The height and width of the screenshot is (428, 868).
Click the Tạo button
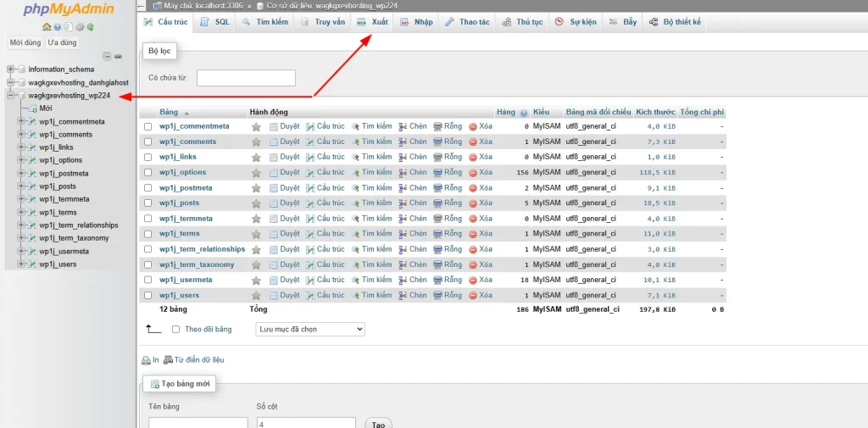click(379, 425)
